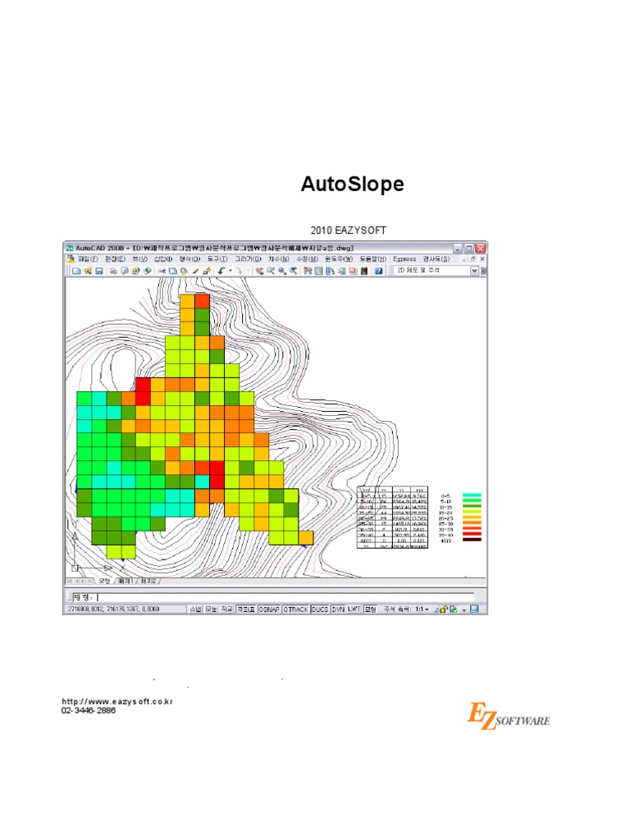
Task: Open the 윈도우(W) window menu
Action: (339, 258)
